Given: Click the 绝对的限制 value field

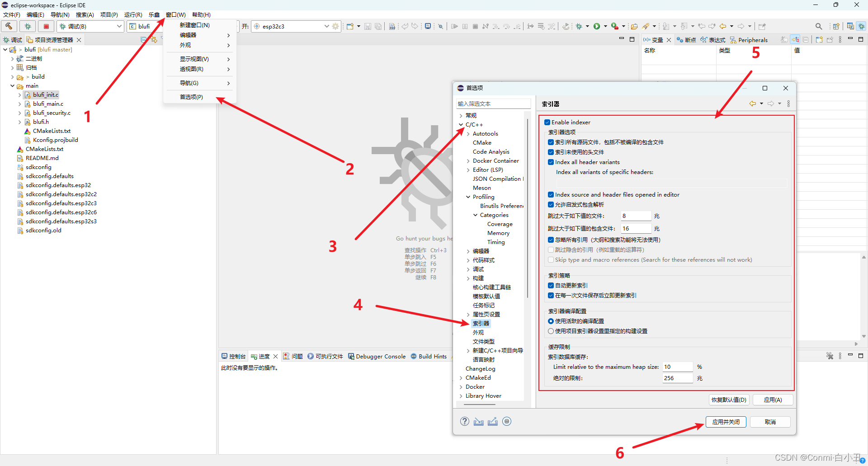Looking at the screenshot, I should 678,378.
